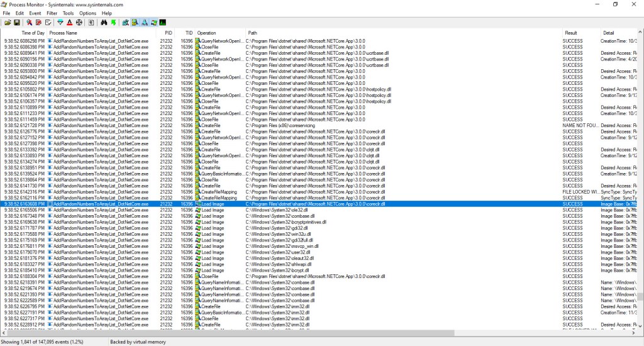Screen dimensions: 644x346
Task: Open the Filter menu
Action: pos(52,13)
